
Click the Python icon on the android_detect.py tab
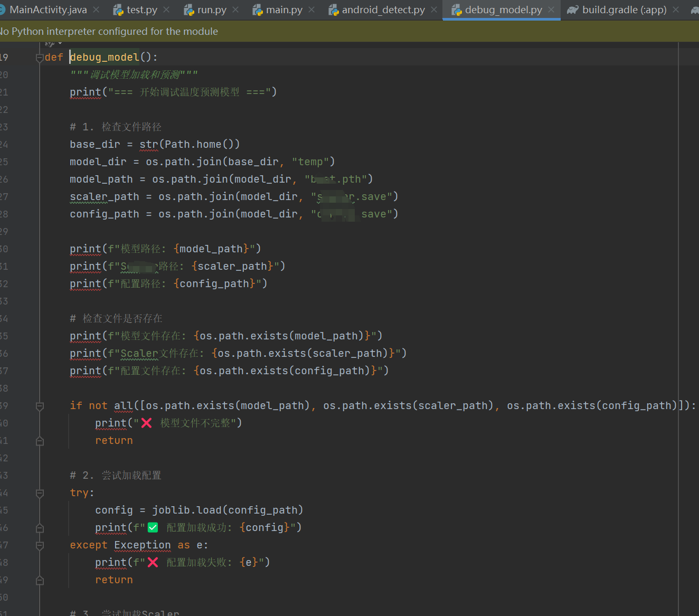pyautogui.click(x=334, y=9)
